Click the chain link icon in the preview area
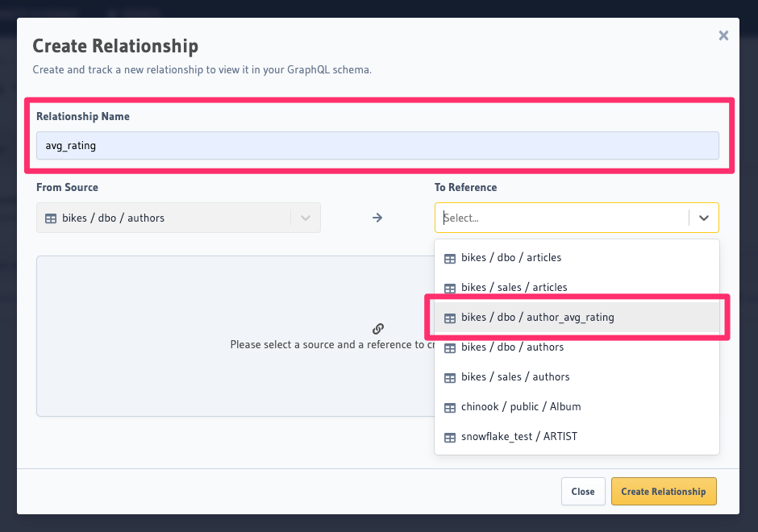This screenshot has width=758, height=532. coord(377,328)
